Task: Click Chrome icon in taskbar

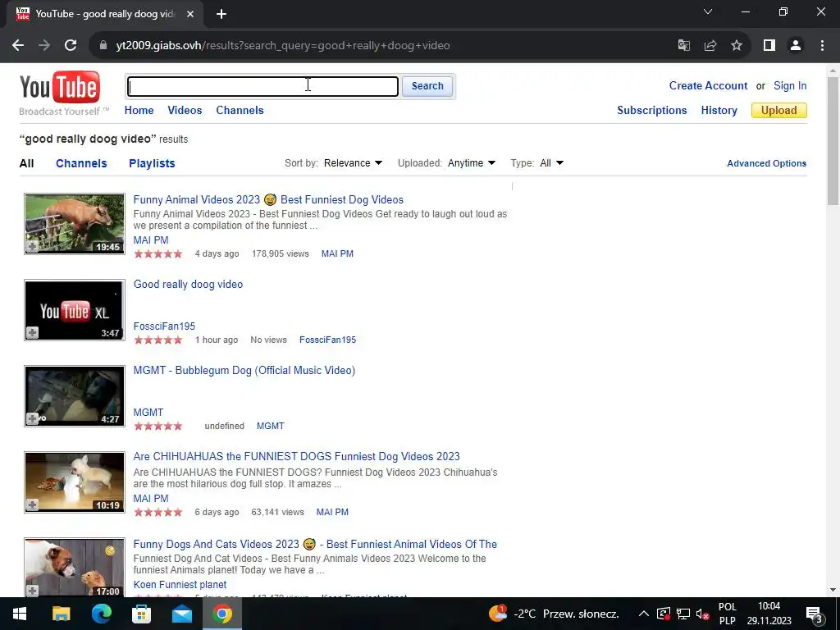Action: click(222, 614)
